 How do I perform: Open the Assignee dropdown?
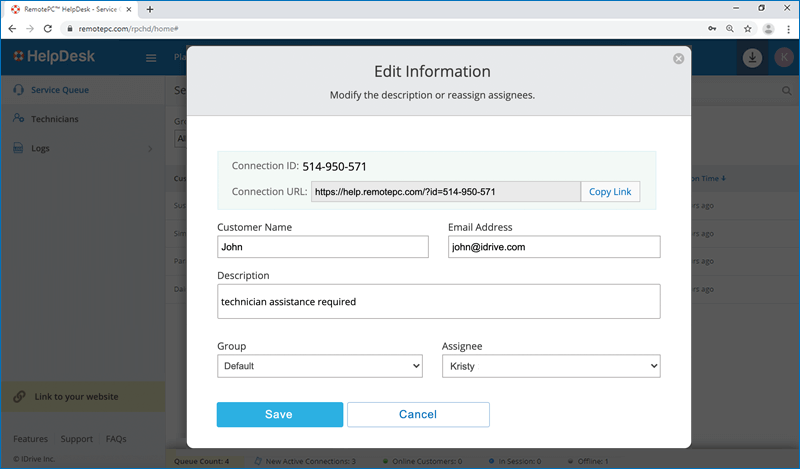tap(551, 367)
